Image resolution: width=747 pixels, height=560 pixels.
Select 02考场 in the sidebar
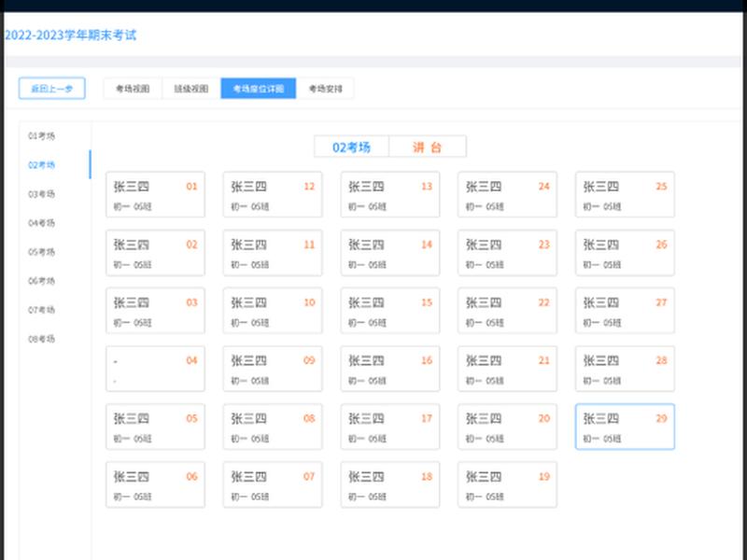click(41, 165)
